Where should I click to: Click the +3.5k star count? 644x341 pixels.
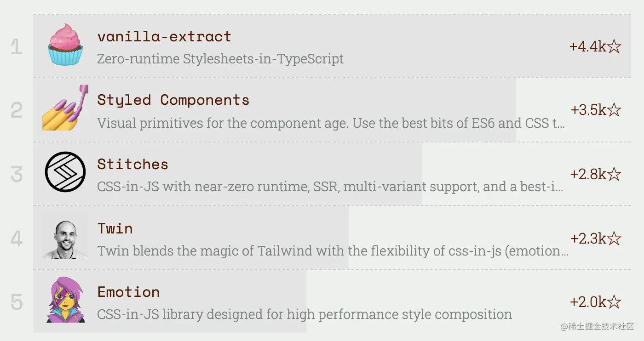tap(596, 110)
